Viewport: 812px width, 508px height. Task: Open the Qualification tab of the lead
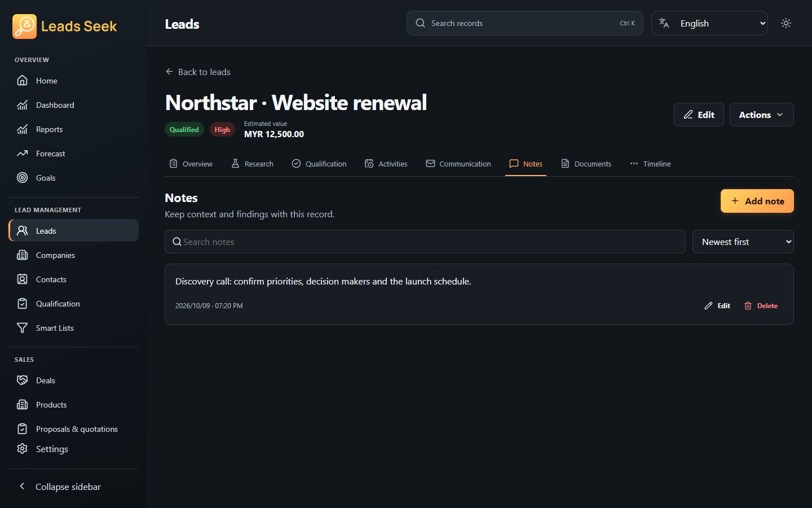[x=319, y=164]
